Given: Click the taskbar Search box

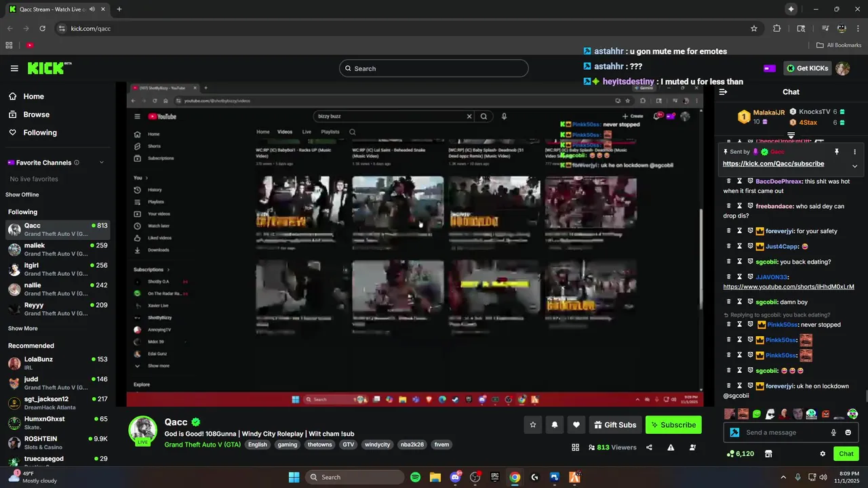Looking at the screenshot, I should (355, 477).
